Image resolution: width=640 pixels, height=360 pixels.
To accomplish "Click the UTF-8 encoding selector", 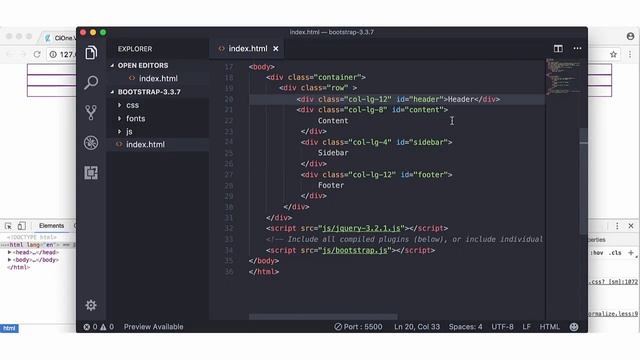I will click(502, 327).
